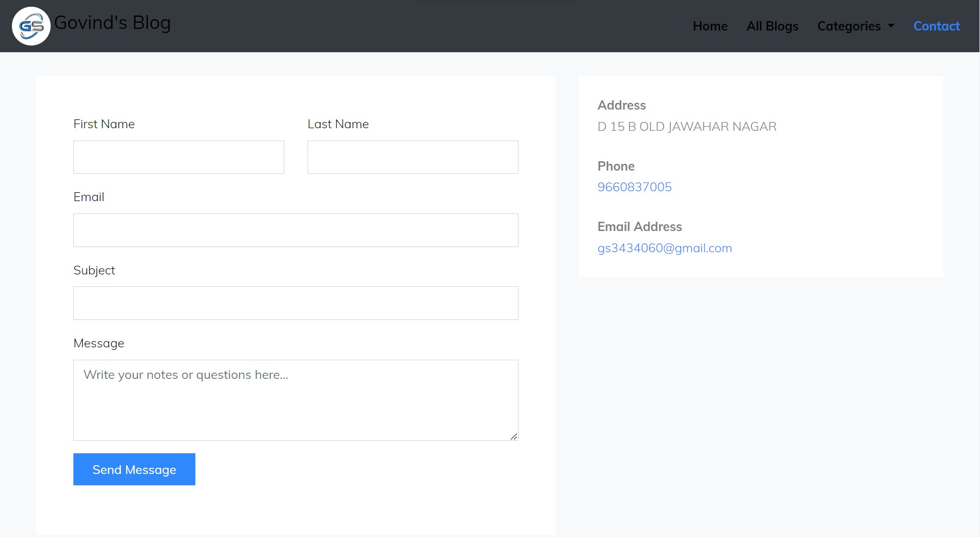Click the Phone heading

[616, 166]
